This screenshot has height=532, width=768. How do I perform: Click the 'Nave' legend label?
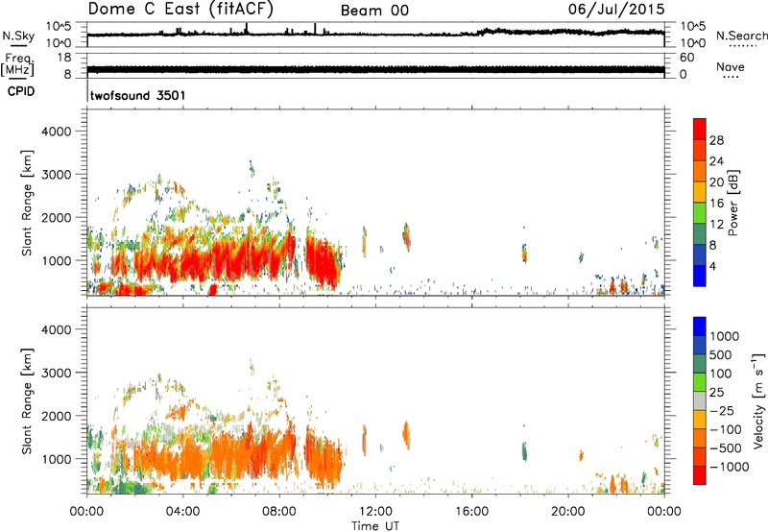pos(731,66)
